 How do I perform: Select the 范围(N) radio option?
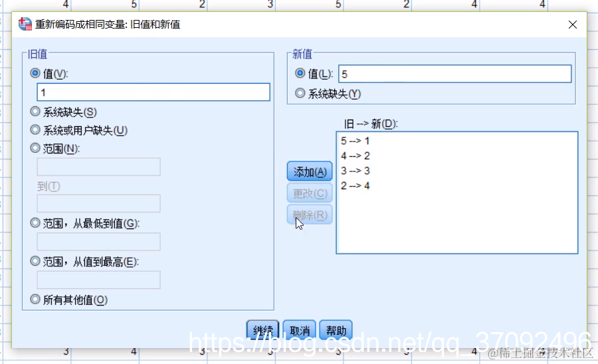click(x=35, y=148)
